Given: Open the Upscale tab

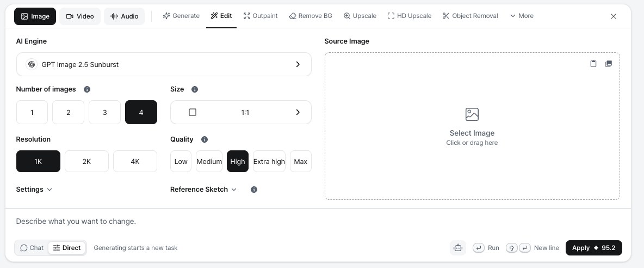Looking at the screenshot, I should tap(360, 16).
